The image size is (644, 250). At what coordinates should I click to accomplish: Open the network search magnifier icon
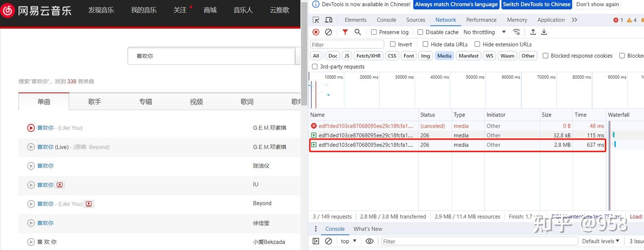point(358,32)
